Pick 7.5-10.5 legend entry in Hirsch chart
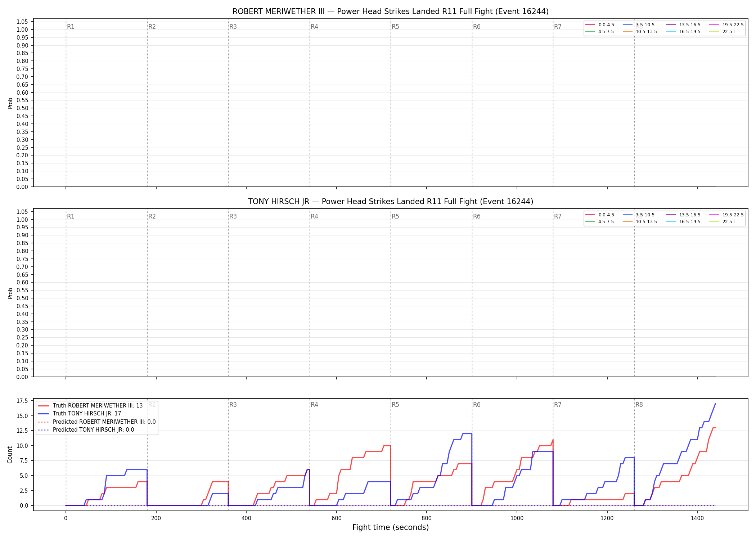The height and width of the screenshot is (540, 756). 639,215
